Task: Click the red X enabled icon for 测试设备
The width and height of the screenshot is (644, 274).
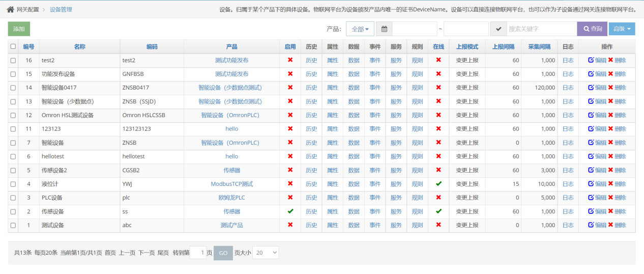Action: point(290,225)
